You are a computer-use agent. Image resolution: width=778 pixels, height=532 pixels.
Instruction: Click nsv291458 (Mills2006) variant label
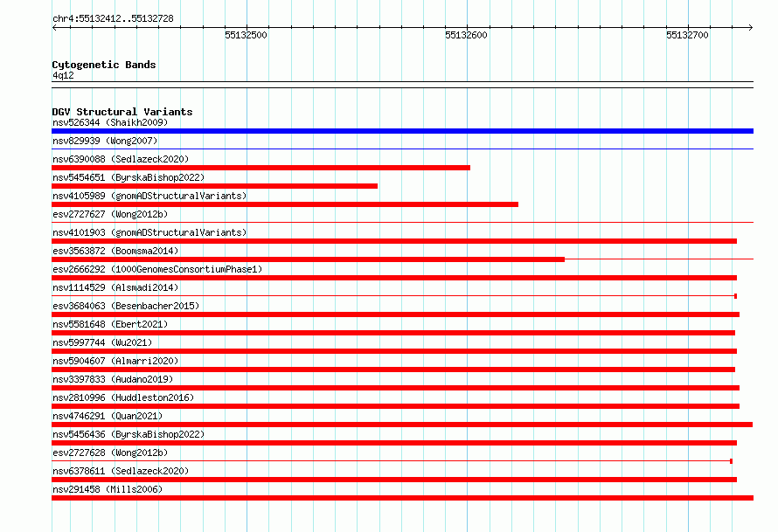pos(108,489)
